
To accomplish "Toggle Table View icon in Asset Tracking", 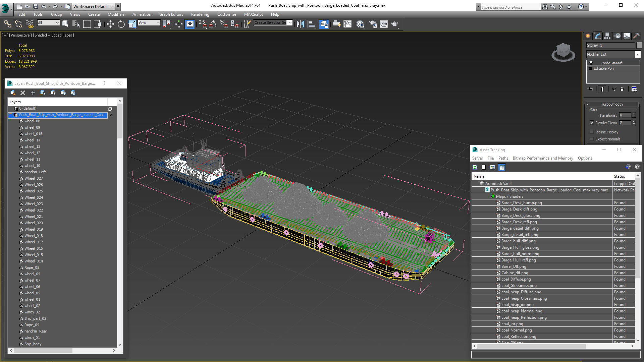I will (502, 167).
